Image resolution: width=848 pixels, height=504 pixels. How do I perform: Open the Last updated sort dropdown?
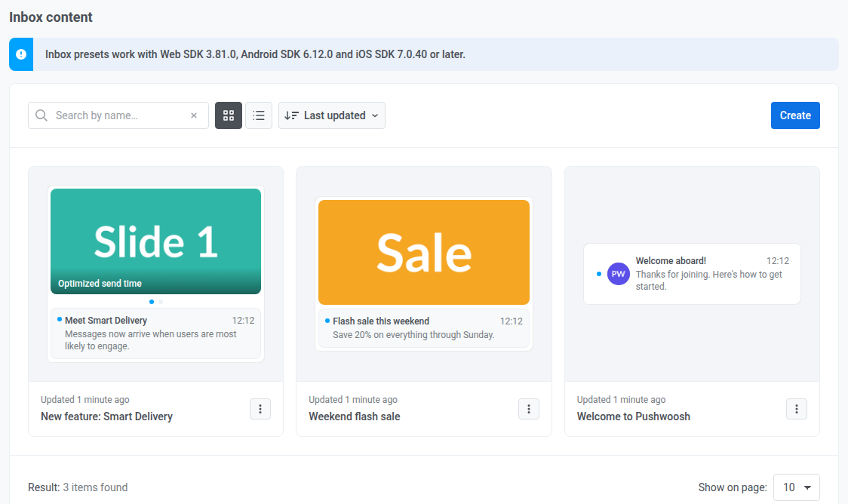[331, 115]
